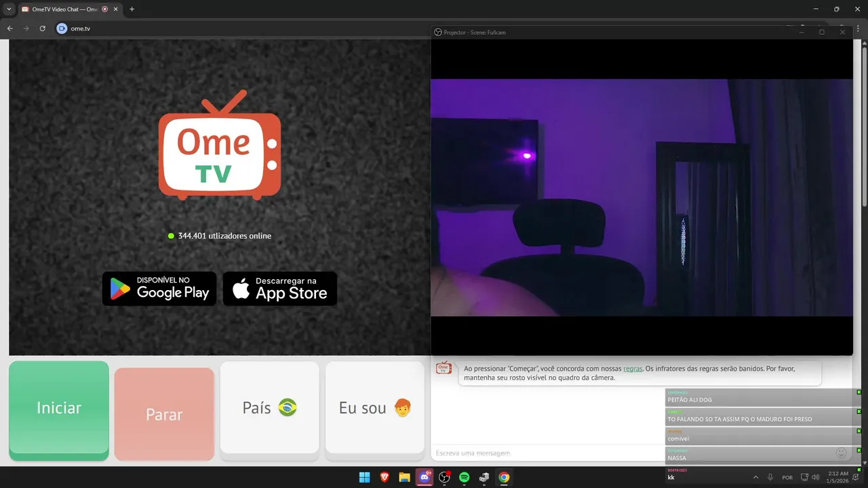Click "344.401 utilizadores online" counter
Viewport: 868px width, 488px height.
[220, 236]
